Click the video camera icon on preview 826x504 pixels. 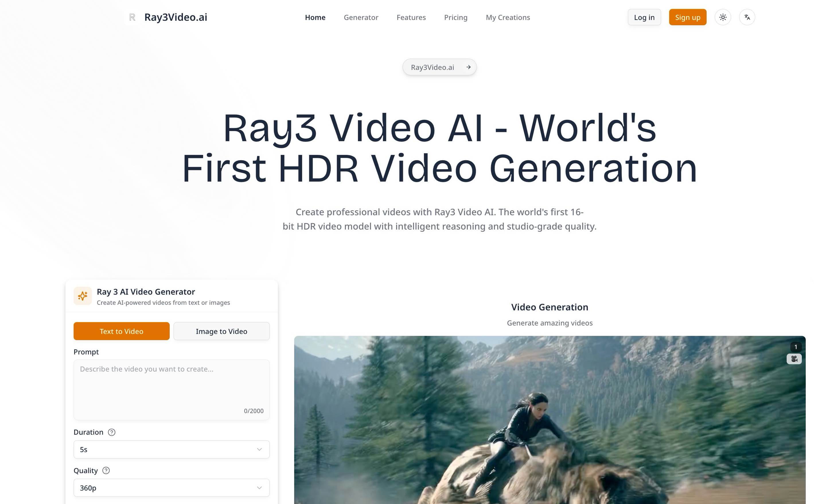coord(794,359)
